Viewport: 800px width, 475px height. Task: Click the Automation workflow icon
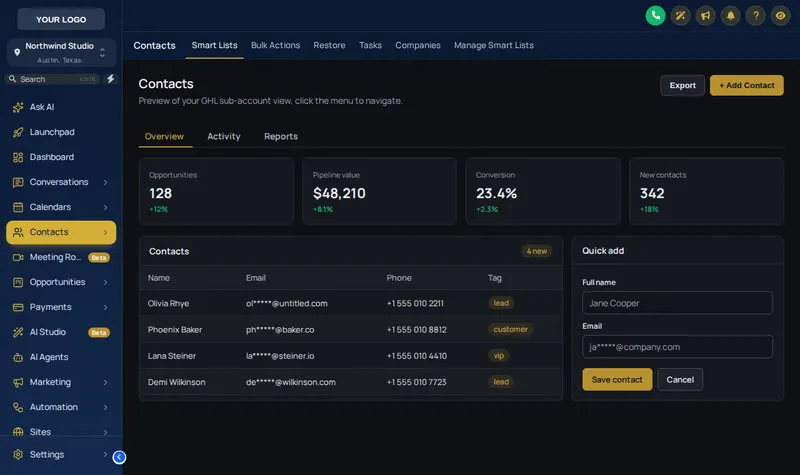[x=18, y=407]
